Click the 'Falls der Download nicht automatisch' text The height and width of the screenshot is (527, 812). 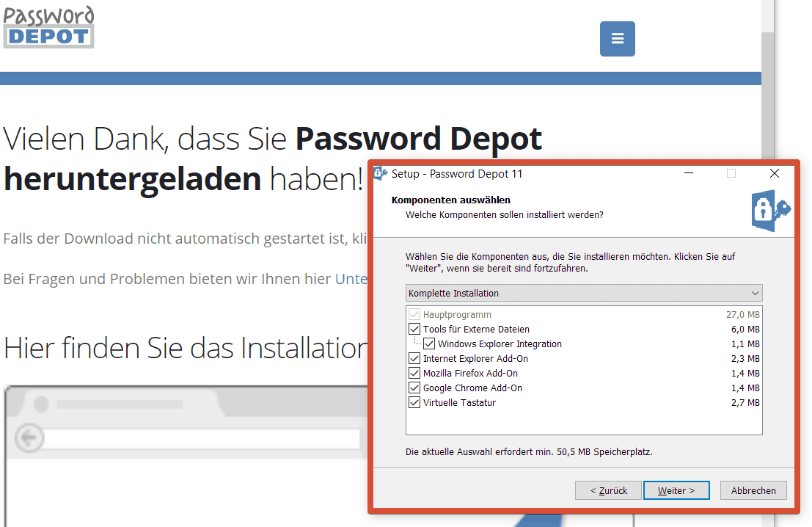(x=185, y=239)
